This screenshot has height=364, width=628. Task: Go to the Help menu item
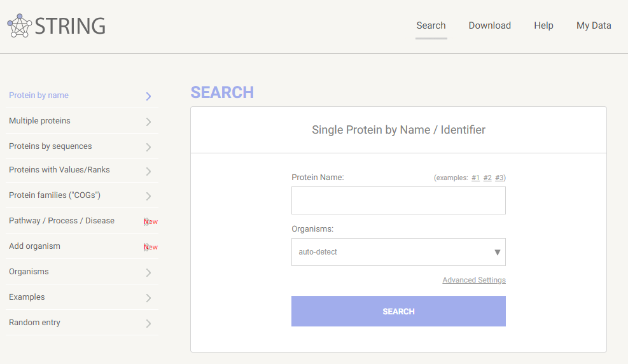pyautogui.click(x=543, y=25)
